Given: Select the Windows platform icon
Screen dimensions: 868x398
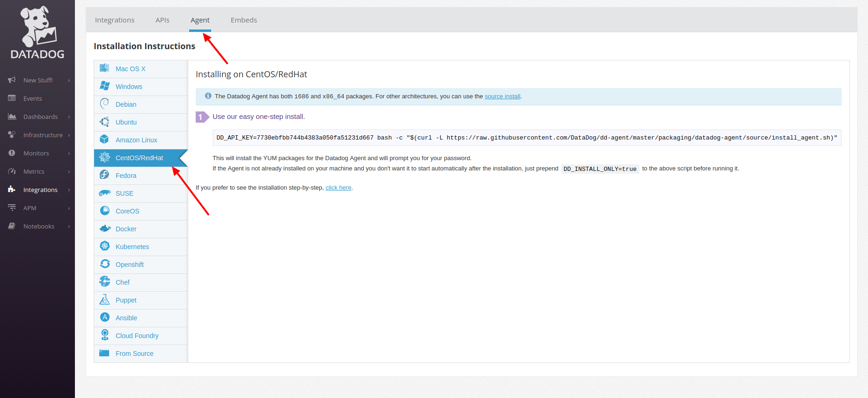Looking at the screenshot, I should click(x=104, y=86).
